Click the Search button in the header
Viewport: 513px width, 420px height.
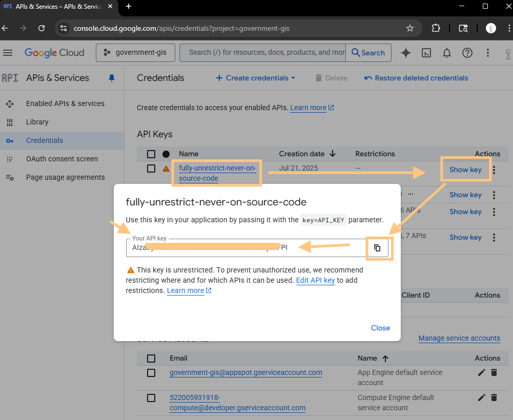[368, 53]
